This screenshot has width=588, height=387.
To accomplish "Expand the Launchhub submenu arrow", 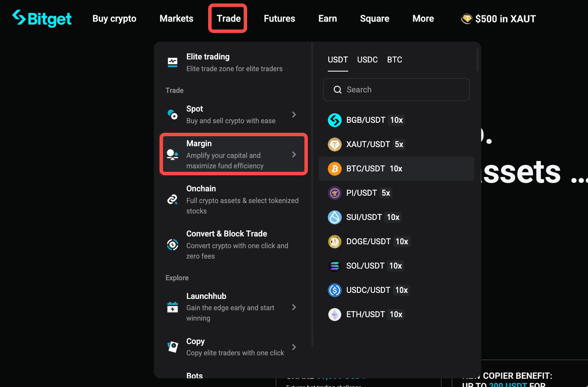I will (294, 307).
